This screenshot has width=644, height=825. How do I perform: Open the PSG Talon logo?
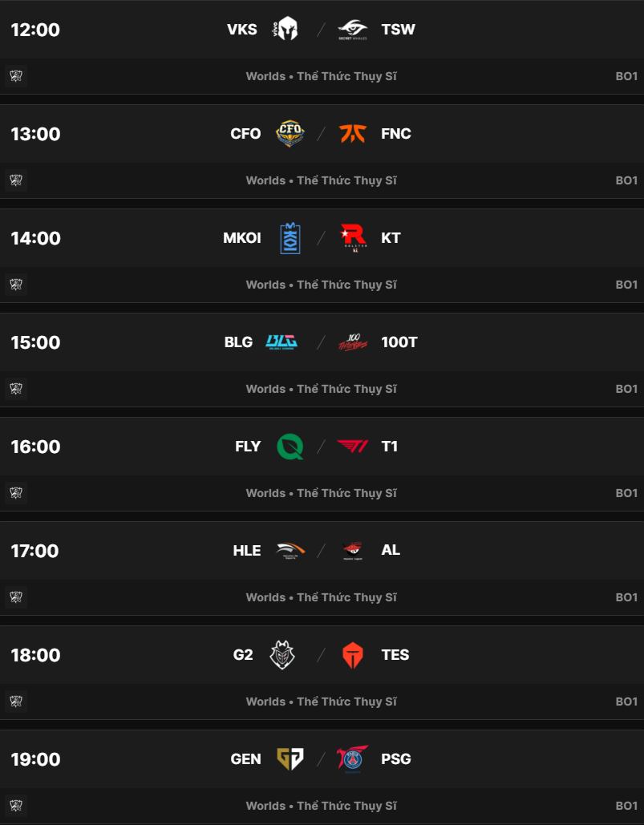click(352, 759)
